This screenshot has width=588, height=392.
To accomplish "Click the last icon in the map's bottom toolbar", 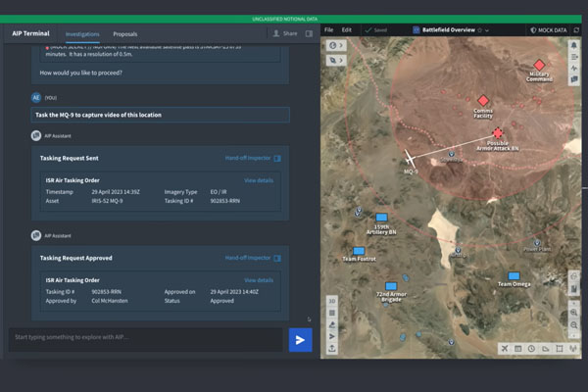I will (x=572, y=349).
